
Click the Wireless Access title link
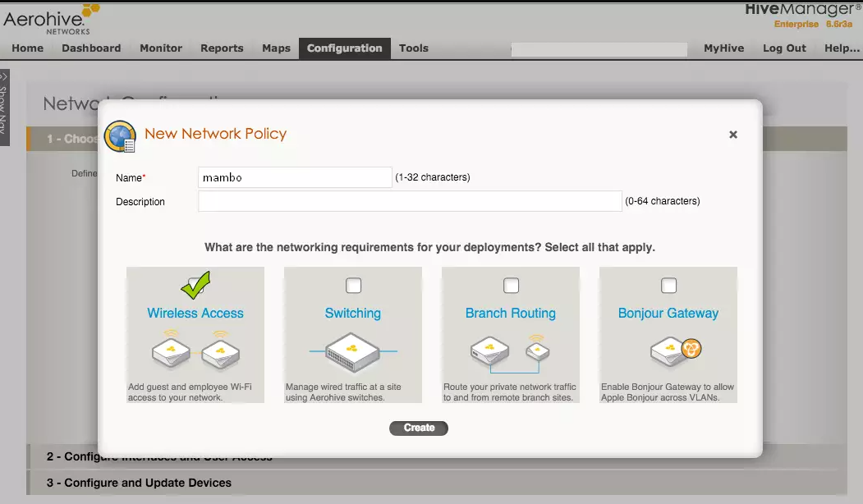point(195,313)
